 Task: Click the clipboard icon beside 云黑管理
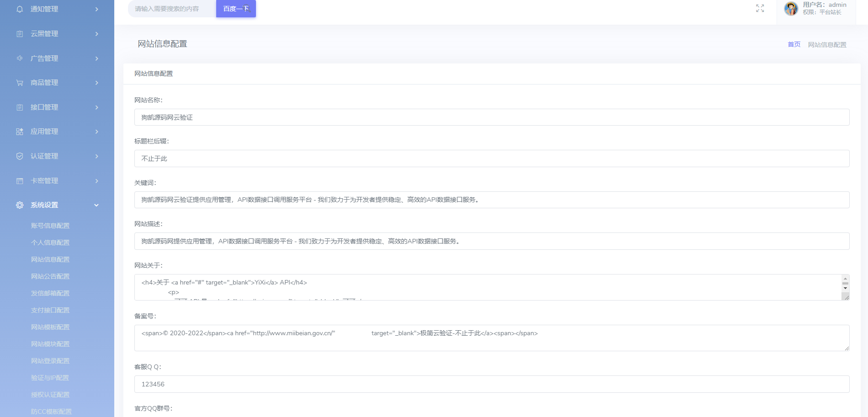click(20, 34)
